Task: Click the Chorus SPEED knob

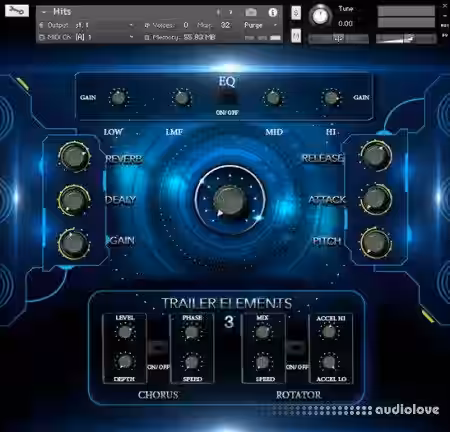Action: click(192, 362)
